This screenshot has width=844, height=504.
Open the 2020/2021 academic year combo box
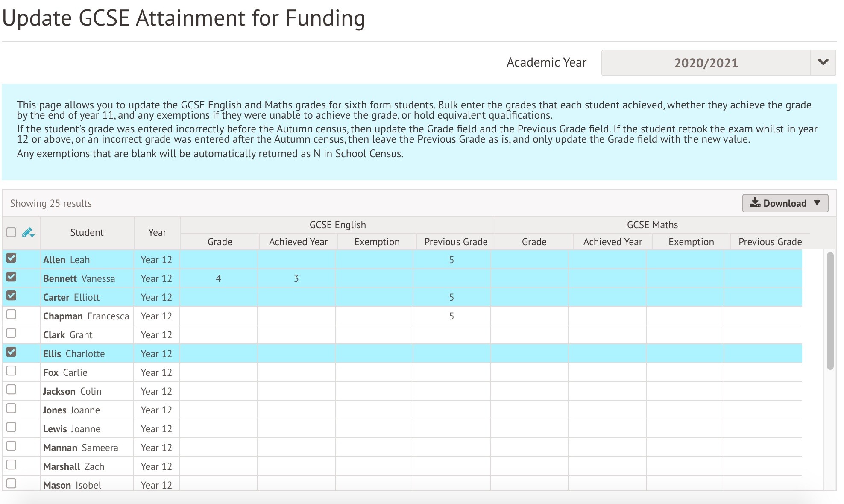[706, 63]
